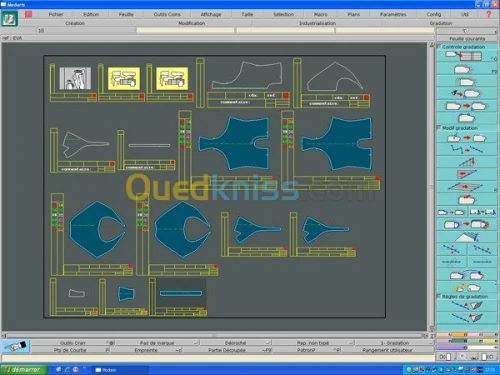Click the third Controle gradation nesting icon
500x375 pixels.
466,82
